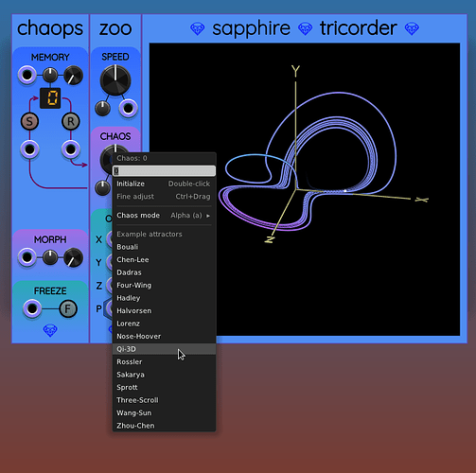Screen dimensions: 476x473
Task: Click the S store button in MEMORY
Action: (29, 121)
